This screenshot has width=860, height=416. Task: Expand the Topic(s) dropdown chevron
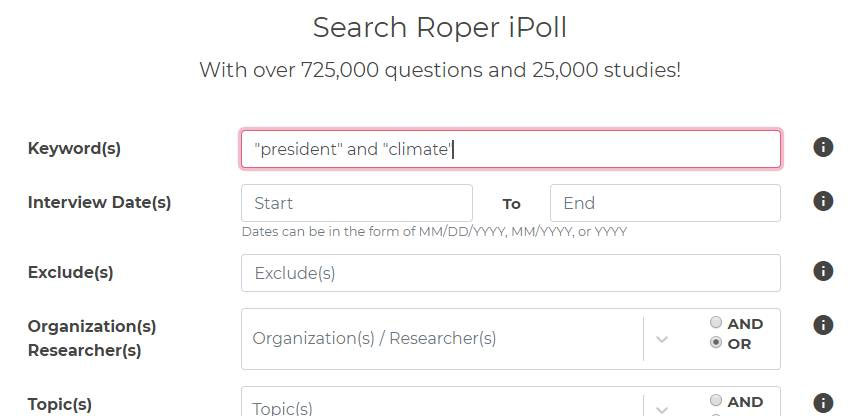662,410
